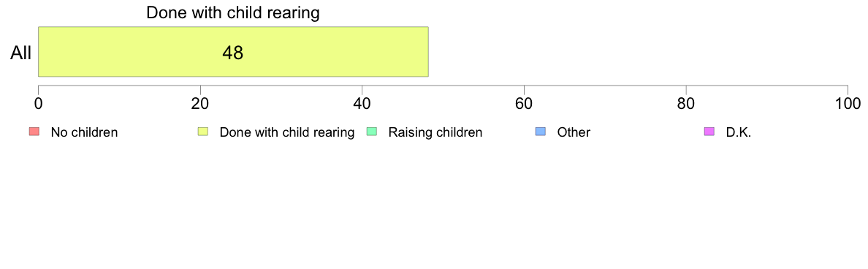Select the Other legend label
868x269 pixels.
(x=574, y=132)
